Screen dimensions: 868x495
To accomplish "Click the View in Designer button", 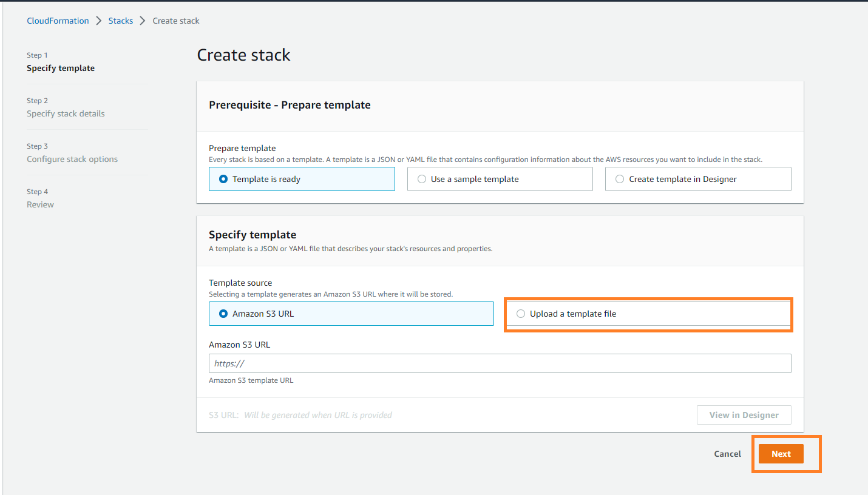I will pos(744,415).
